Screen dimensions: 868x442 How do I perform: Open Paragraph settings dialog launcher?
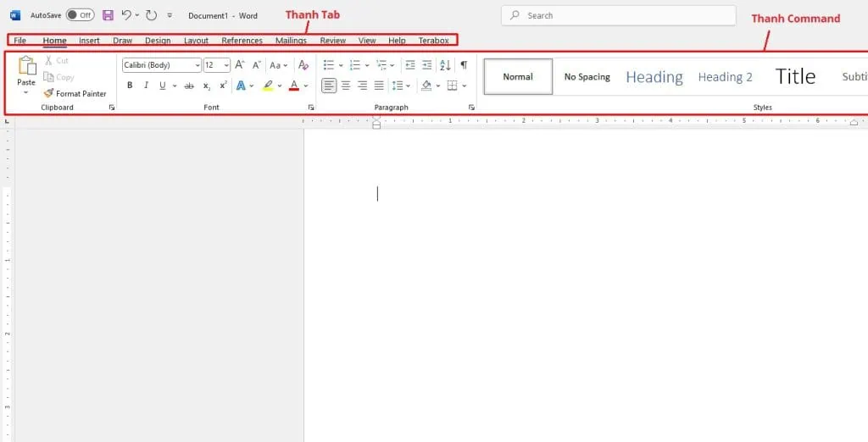(471, 108)
